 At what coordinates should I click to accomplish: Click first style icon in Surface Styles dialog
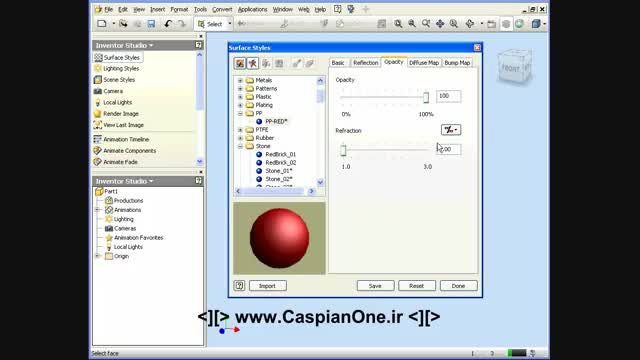[x=240, y=63]
